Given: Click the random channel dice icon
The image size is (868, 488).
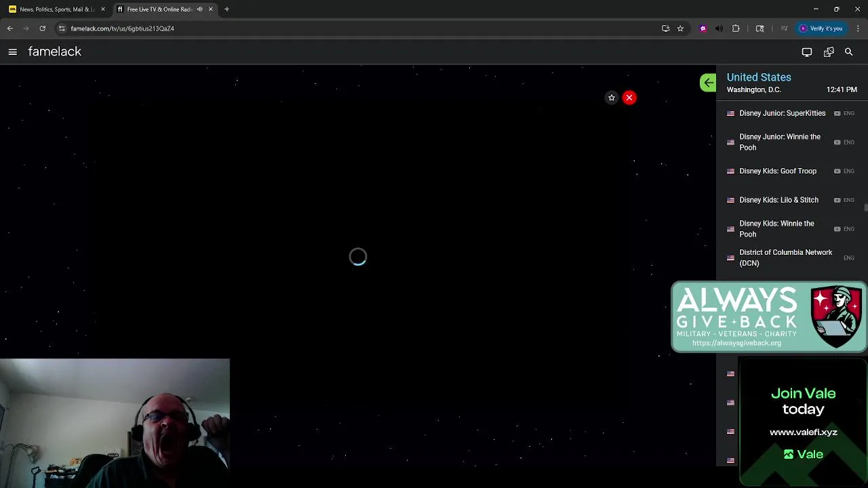Looking at the screenshot, I should click(x=829, y=52).
